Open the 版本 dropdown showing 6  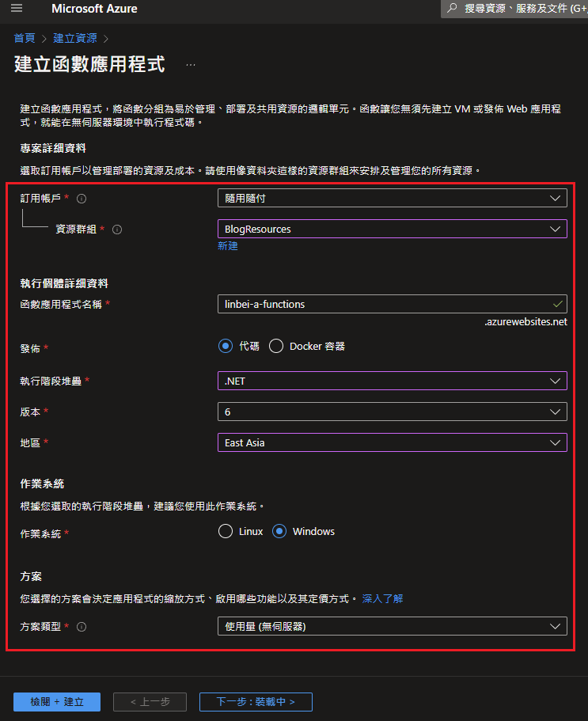pos(393,412)
